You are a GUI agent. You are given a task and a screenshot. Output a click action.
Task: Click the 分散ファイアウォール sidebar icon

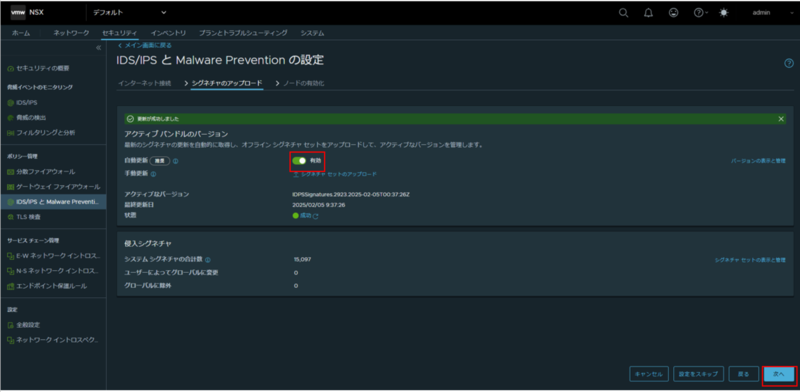[11, 172]
